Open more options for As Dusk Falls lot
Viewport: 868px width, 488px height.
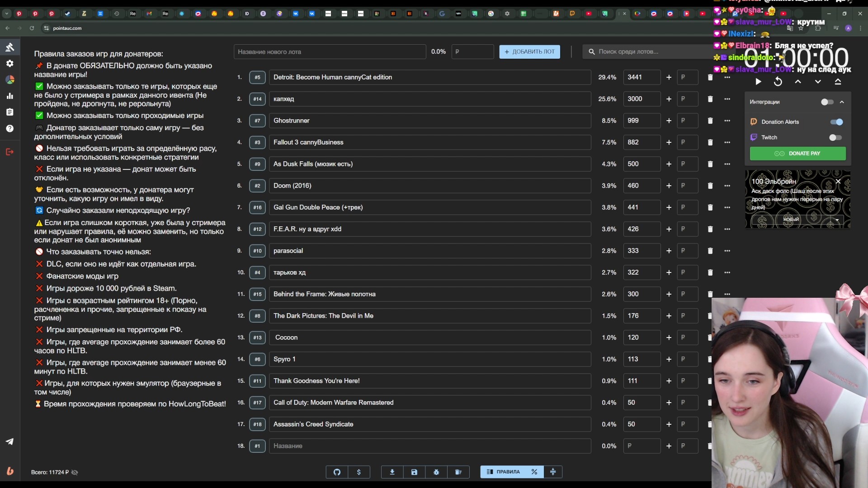727,164
